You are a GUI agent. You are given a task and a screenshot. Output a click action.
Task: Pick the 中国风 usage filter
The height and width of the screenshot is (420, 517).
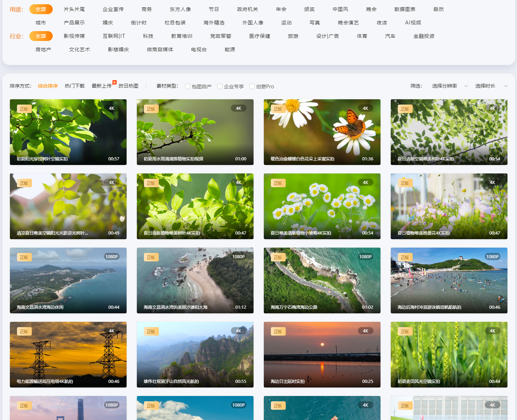(340, 9)
